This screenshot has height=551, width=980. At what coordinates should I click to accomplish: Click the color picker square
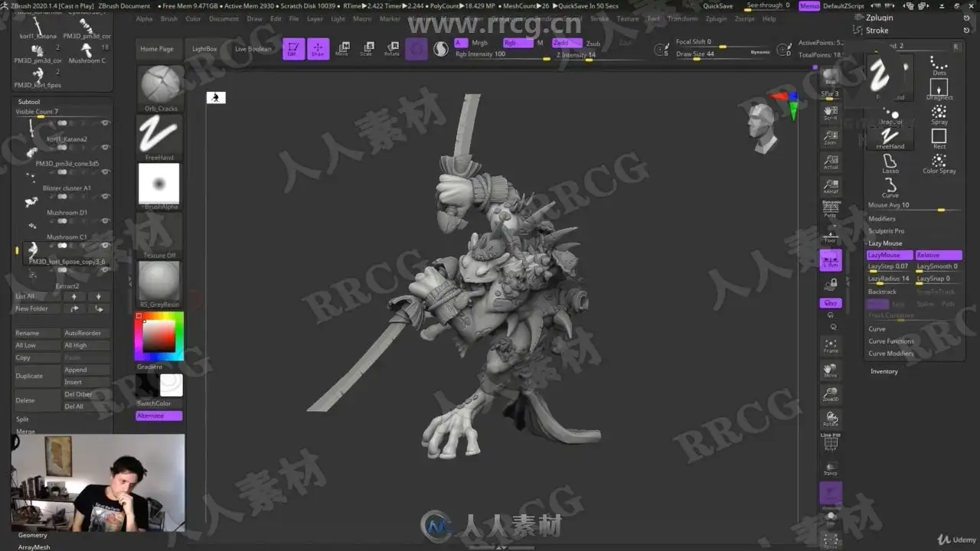coord(159,336)
